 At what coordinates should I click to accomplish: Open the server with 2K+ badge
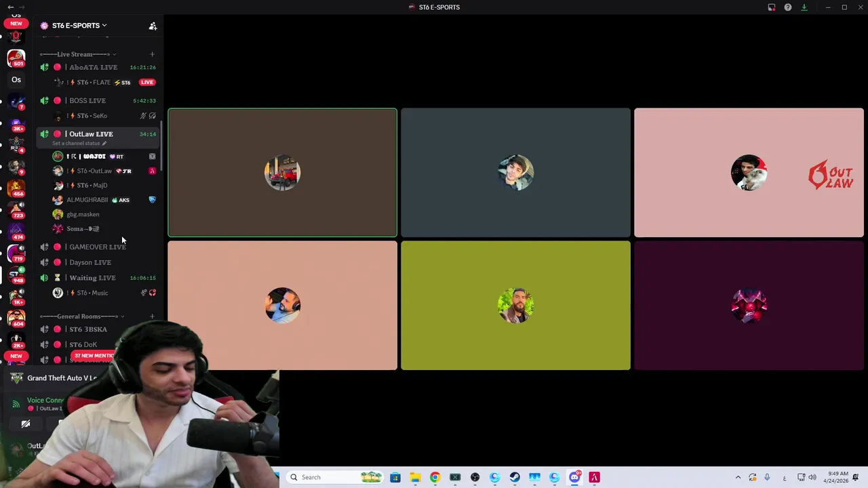pos(16,339)
